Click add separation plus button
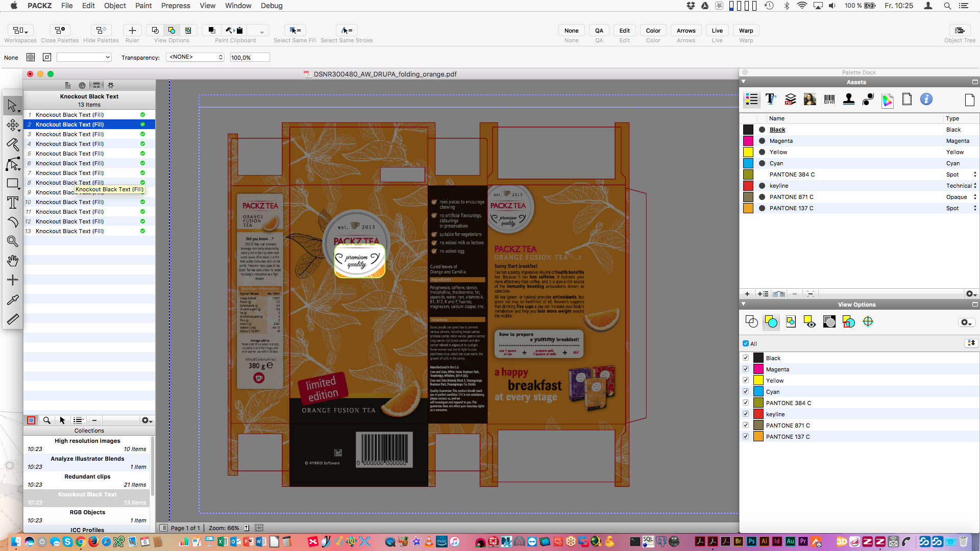 tap(747, 294)
